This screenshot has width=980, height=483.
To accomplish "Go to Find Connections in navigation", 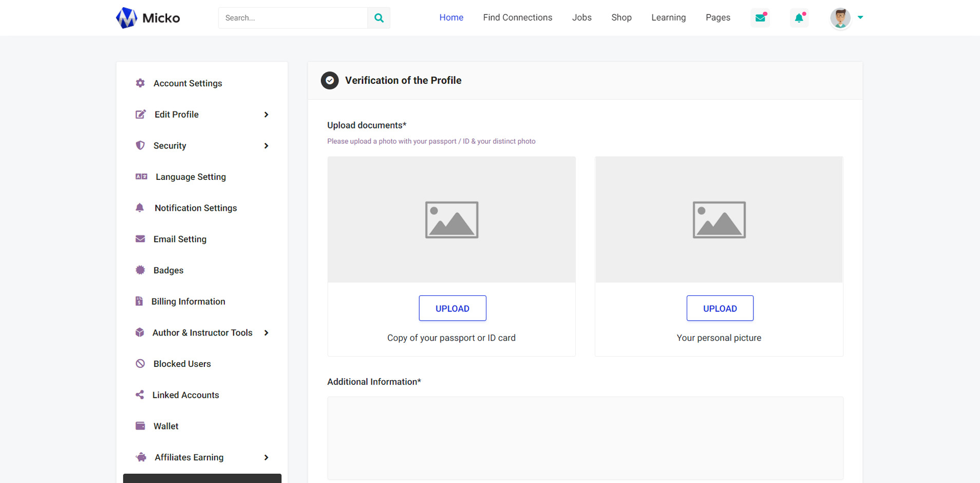I will coord(517,17).
